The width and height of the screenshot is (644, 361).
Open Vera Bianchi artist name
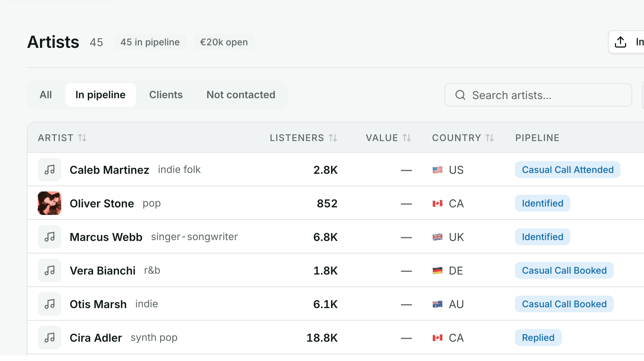point(103,271)
